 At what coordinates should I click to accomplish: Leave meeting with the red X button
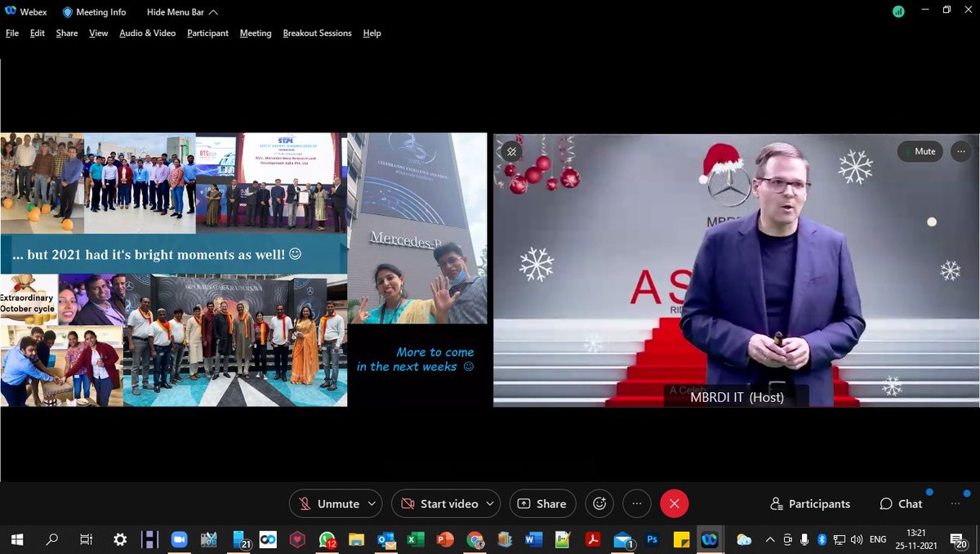pos(674,503)
